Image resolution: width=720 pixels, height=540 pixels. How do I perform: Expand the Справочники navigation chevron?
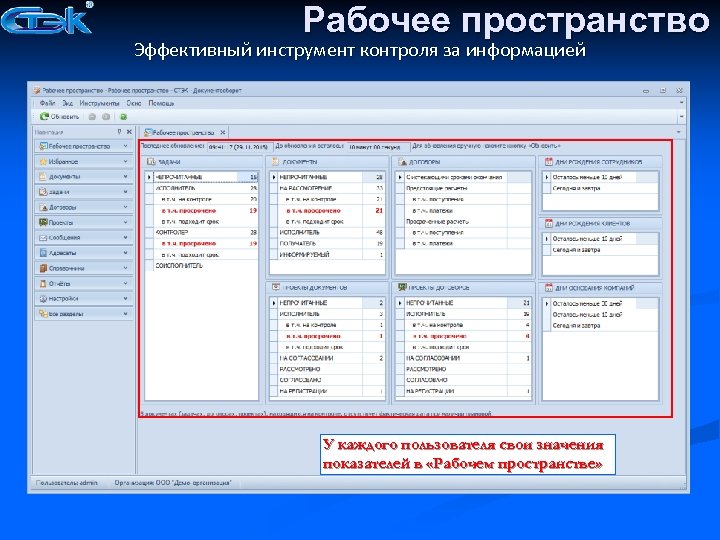[125, 268]
